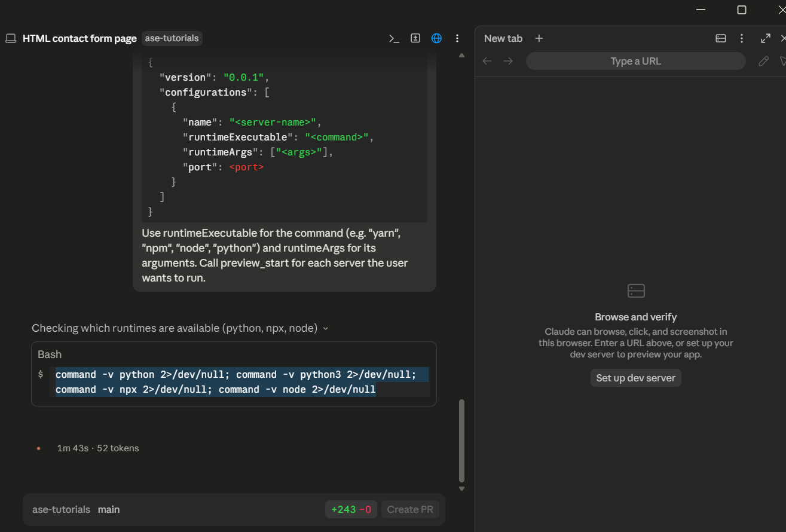
Task: Open the terminal panel icon
Action: [394, 38]
